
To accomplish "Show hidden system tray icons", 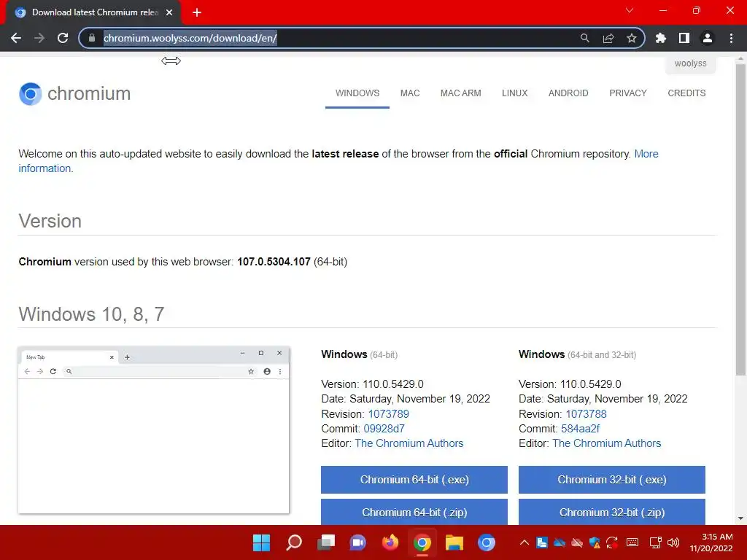I will pyautogui.click(x=524, y=542).
